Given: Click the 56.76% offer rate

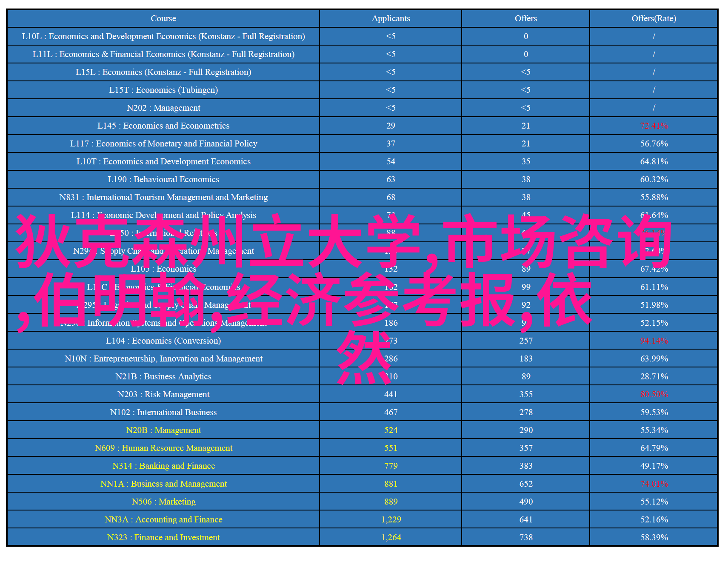Looking at the screenshot, I should pyautogui.click(x=654, y=143).
